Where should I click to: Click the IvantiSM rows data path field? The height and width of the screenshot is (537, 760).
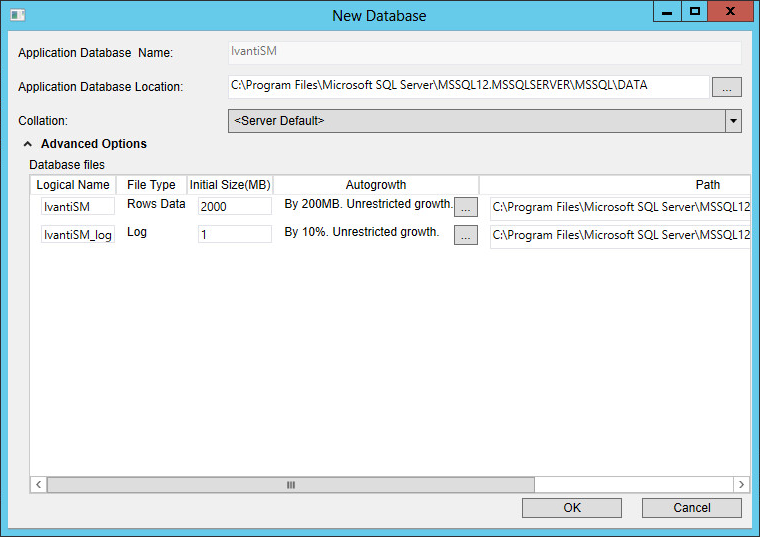pyautogui.click(x=620, y=207)
